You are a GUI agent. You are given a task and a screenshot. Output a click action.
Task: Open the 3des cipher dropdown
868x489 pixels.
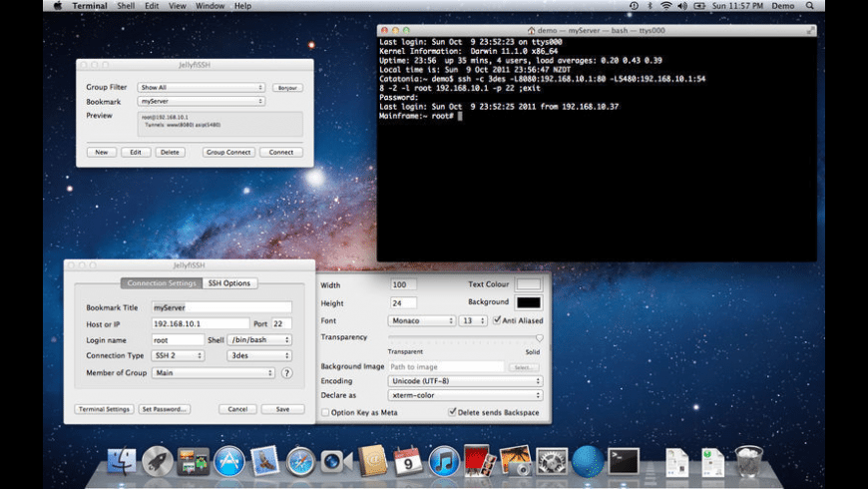pyautogui.click(x=259, y=355)
